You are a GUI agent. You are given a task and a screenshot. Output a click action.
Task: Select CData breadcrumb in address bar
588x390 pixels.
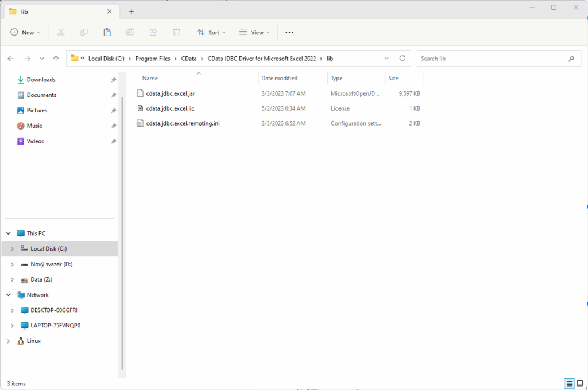tap(188, 58)
